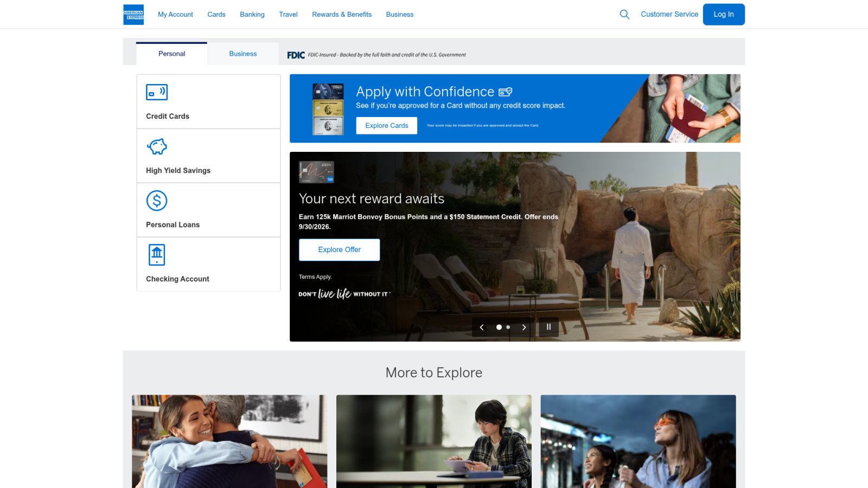Switch to the Personal tab
Image resolution: width=868 pixels, height=488 pixels.
point(171,54)
